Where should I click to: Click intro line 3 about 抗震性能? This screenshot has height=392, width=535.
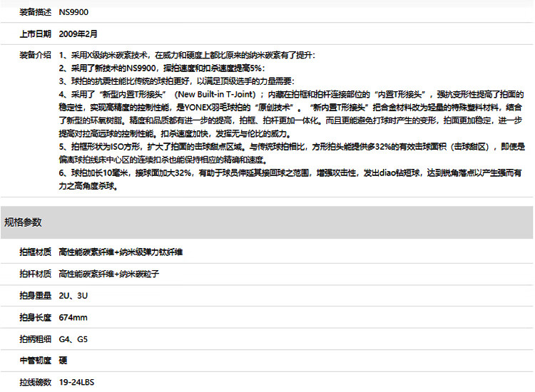point(176,81)
